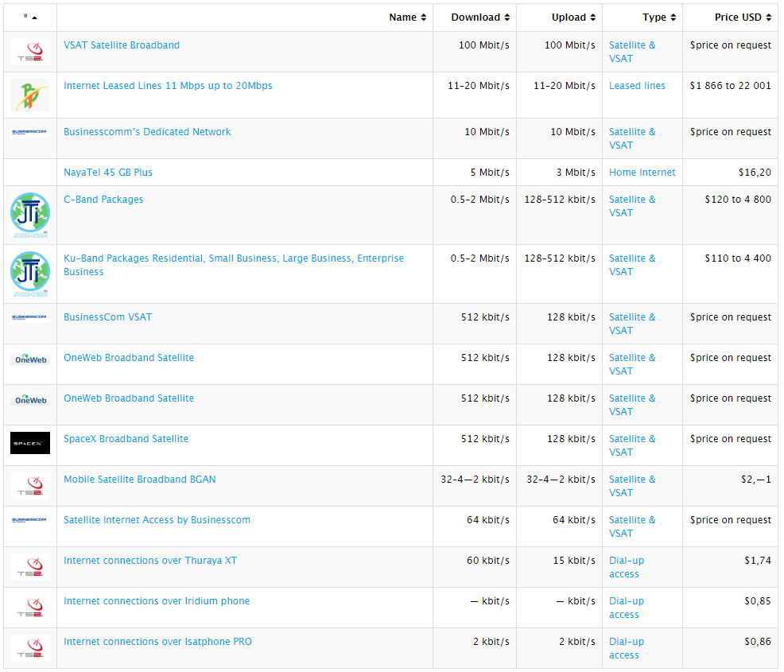This screenshot has height=672, width=784.
Task: Open Internet connections over Iridium phone link
Action: coord(157,600)
